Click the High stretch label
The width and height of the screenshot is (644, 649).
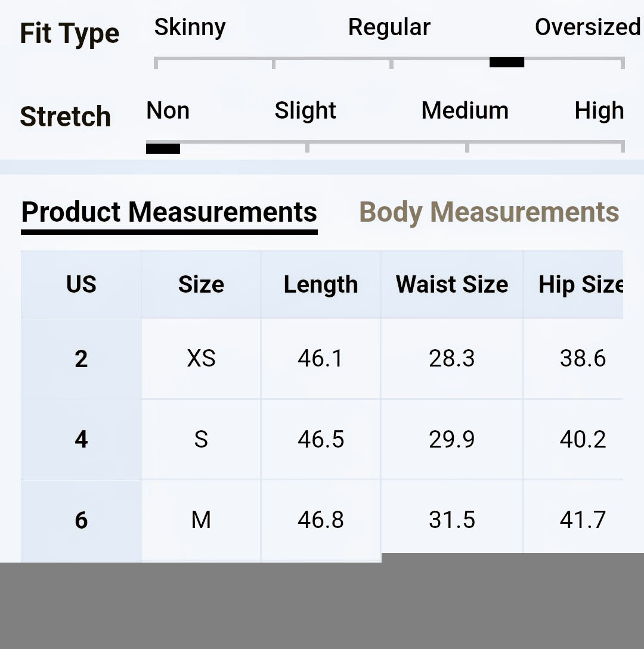599,111
